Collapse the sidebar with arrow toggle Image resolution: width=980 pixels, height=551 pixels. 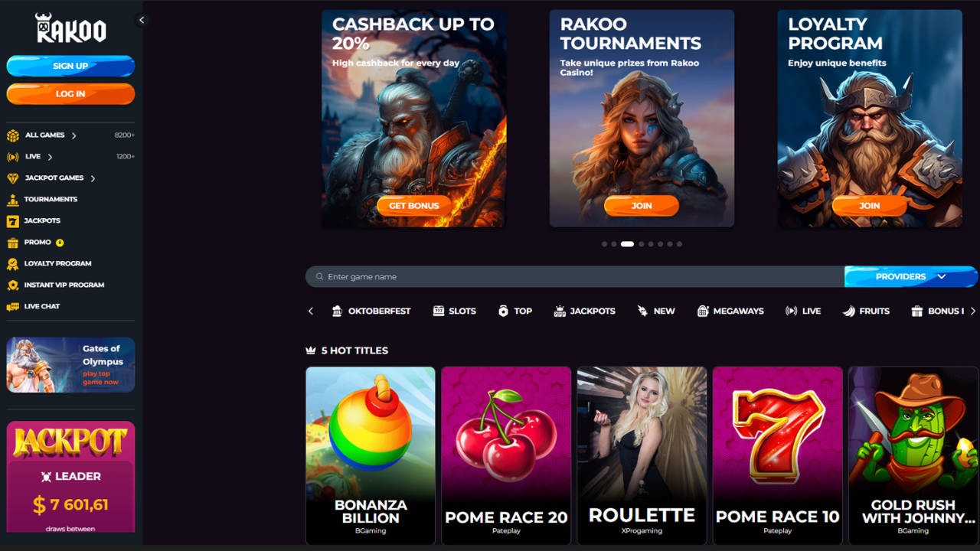(141, 21)
